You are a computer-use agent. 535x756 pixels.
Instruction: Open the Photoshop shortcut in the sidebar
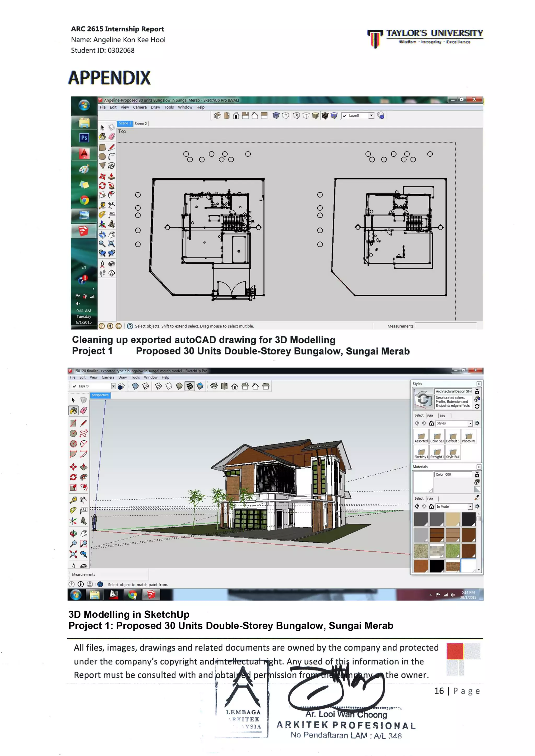84,138
